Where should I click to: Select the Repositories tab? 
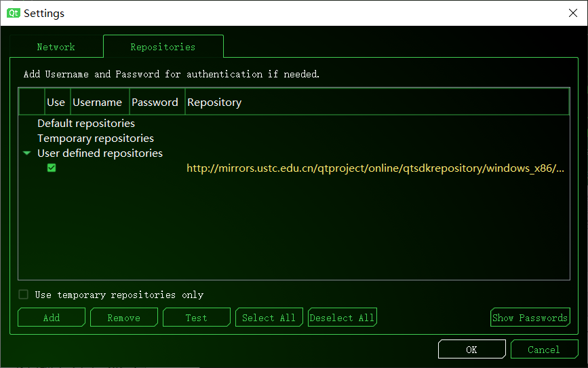(163, 47)
